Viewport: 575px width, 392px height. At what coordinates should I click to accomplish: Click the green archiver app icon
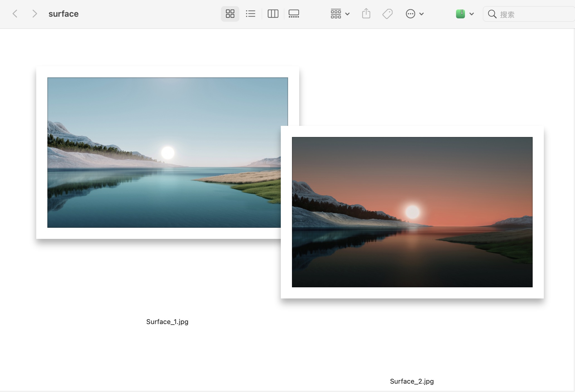pos(460,14)
